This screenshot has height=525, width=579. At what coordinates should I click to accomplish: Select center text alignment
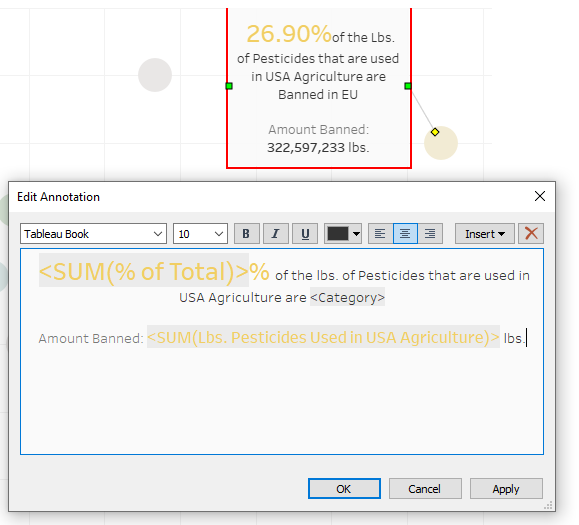click(405, 234)
